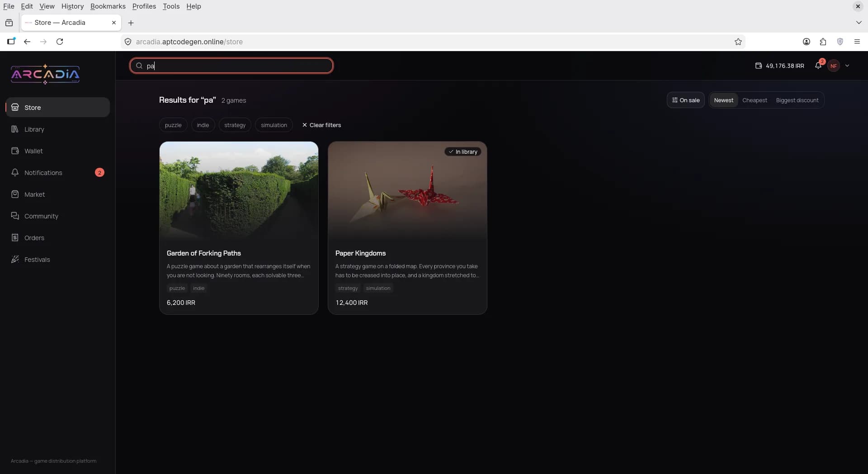
Task: Reload the current page
Action: pos(60,42)
